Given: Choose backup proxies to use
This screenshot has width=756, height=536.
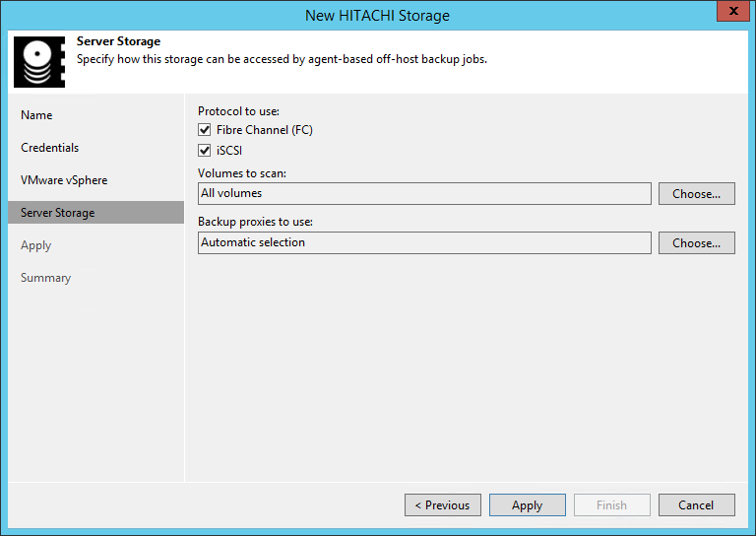Looking at the screenshot, I should pos(696,242).
